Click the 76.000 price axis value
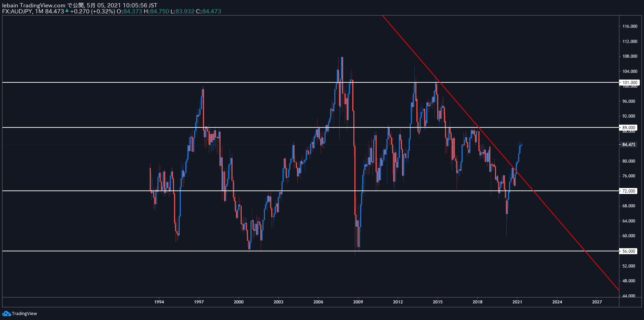 tap(629, 176)
